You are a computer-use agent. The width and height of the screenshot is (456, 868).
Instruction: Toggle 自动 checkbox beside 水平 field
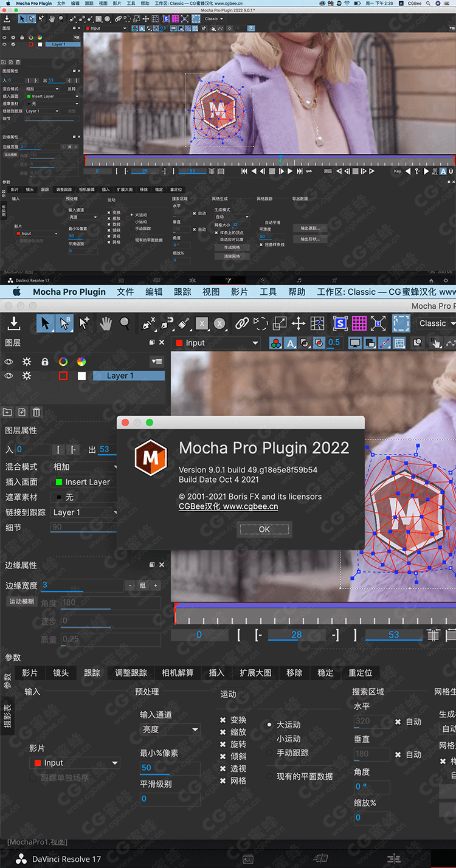click(398, 722)
